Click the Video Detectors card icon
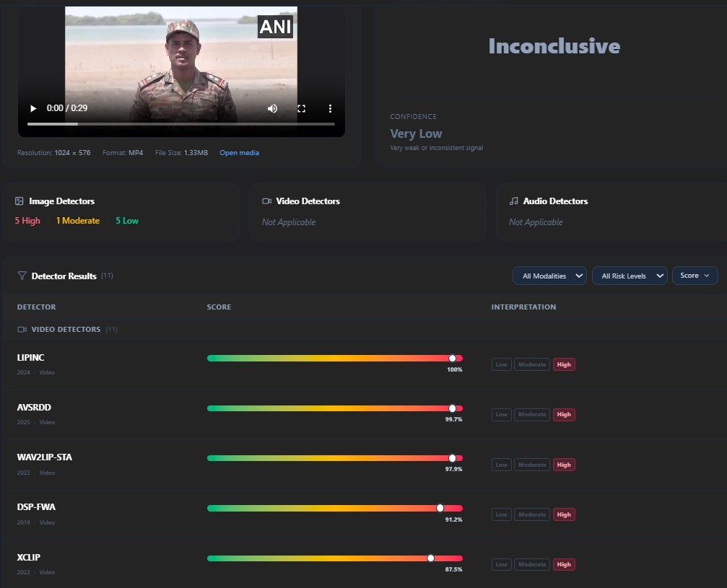The image size is (727, 588). tap(266, 201)
